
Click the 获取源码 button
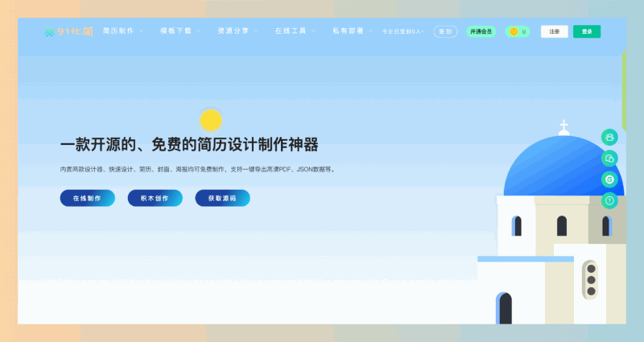[223, 198]
